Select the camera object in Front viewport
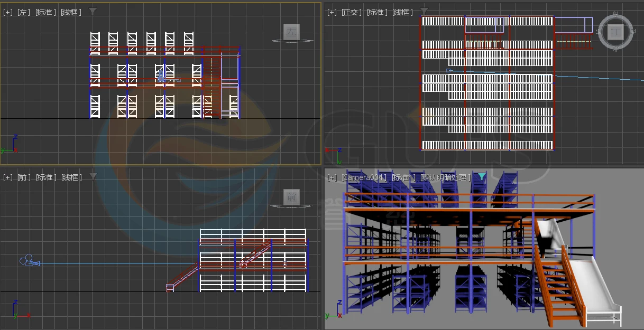The width and height of the screenshot is (644, 330). coord(30,261)
